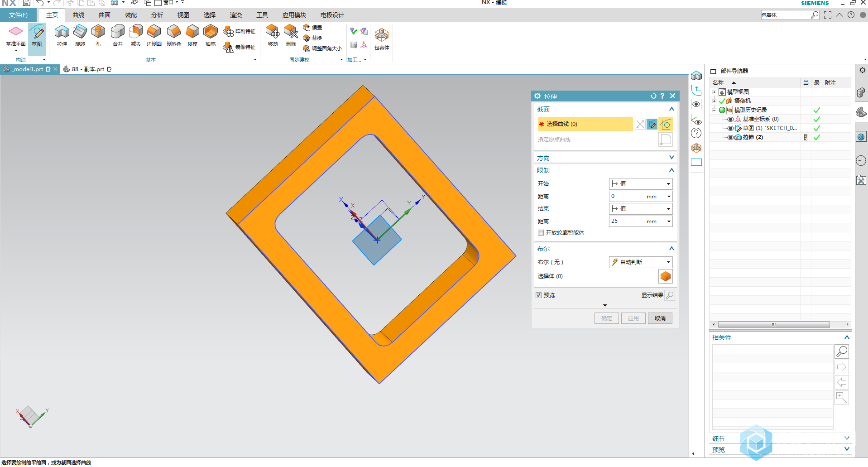The width and height of the screenshot is (868, 467).
Task: Open help in the 拉伸 dialog
Action: pos(662,96)
